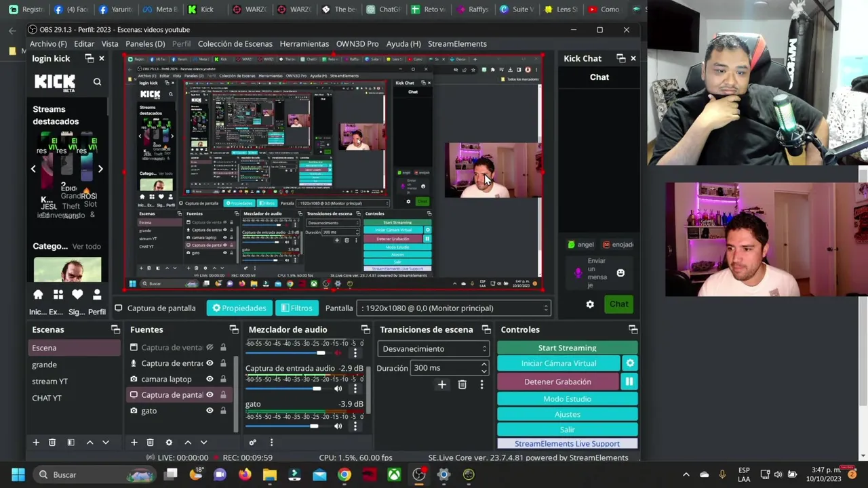Open transition properties three-dot menu
This screenshot has width=868, height=488.
coord(481,385)
